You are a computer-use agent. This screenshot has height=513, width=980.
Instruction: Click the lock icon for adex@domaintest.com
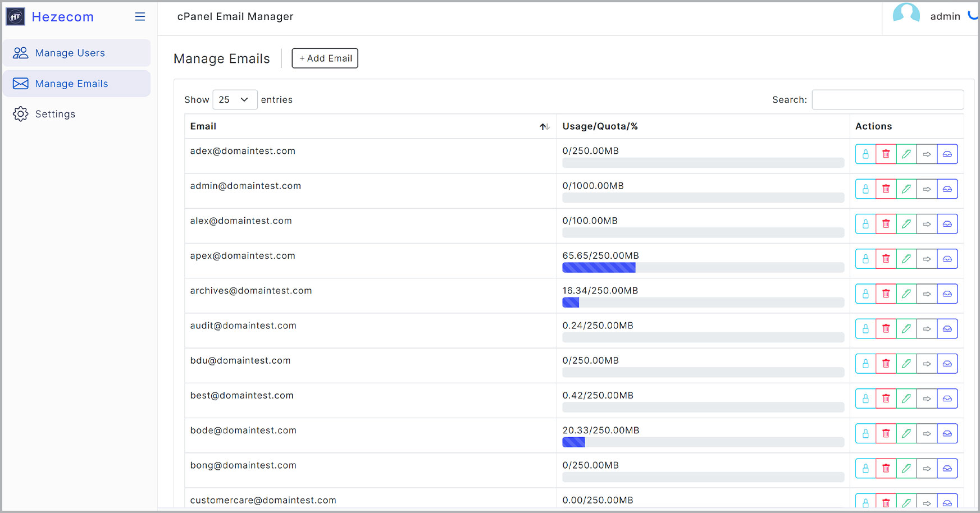tap(865, 154)
